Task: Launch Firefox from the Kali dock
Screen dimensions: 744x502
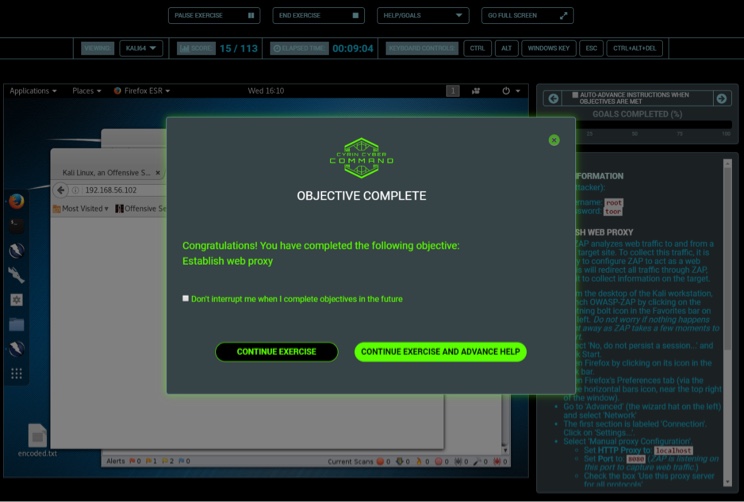Action: pyautogui.click(x=16, y=201)
